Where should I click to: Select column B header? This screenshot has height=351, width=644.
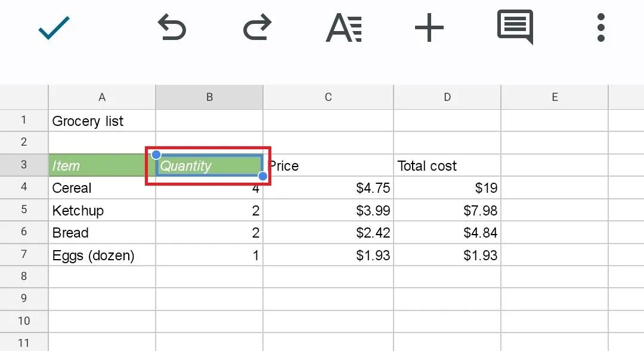pyautogui.click(x=209, y=97)
